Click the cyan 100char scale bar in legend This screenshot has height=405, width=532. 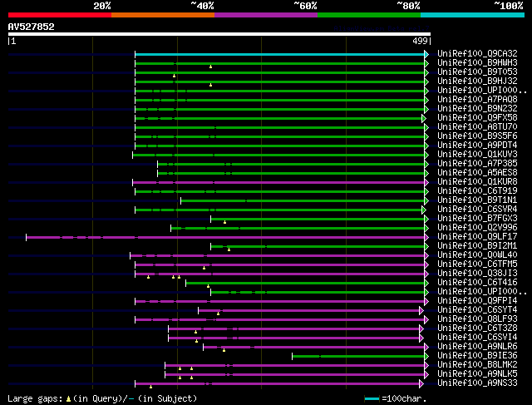[x=372, y=398]
